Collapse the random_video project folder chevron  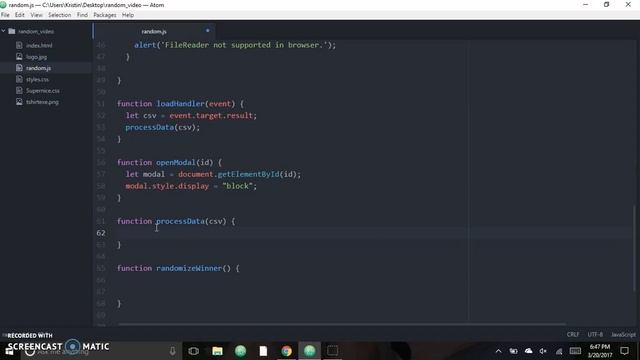click(x=4, y=31)
